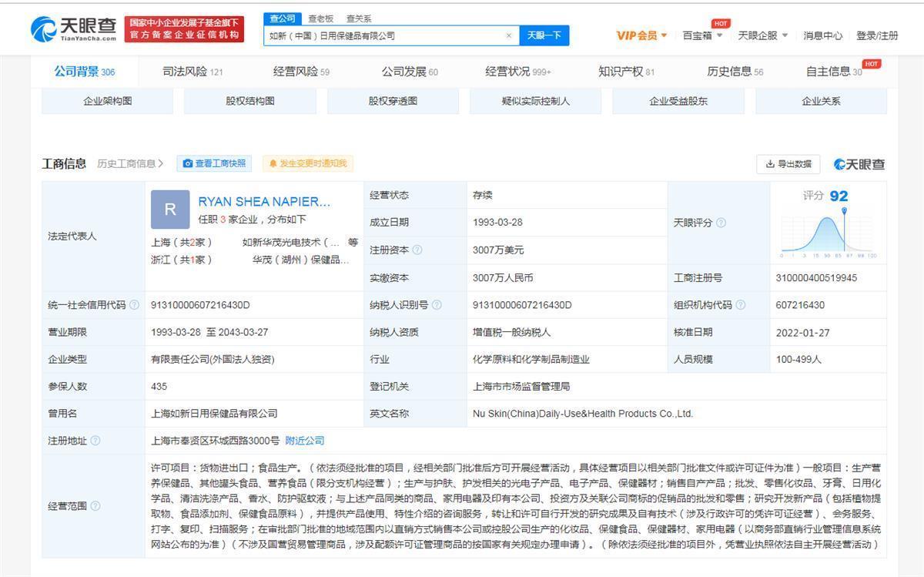This screenshot has width=924, height=577.
Task: Open 企业关系 section
Action: (821, 101)
